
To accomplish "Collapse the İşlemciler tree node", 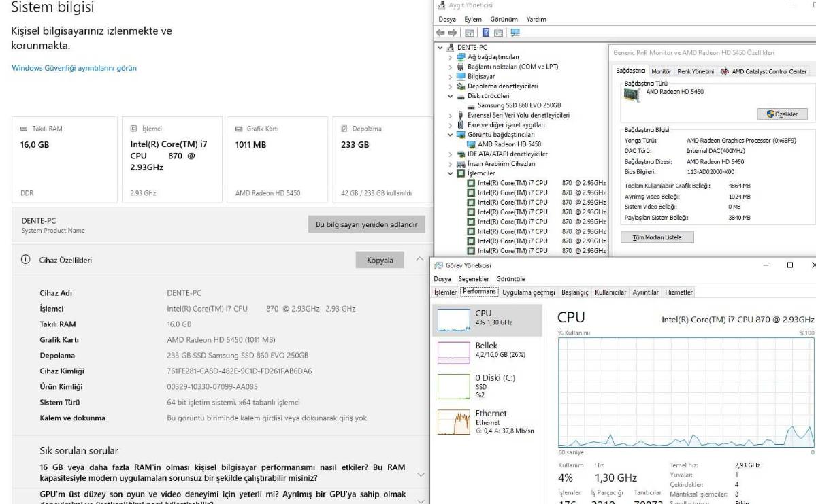I will pyautogui.click(x=451, y=173).
